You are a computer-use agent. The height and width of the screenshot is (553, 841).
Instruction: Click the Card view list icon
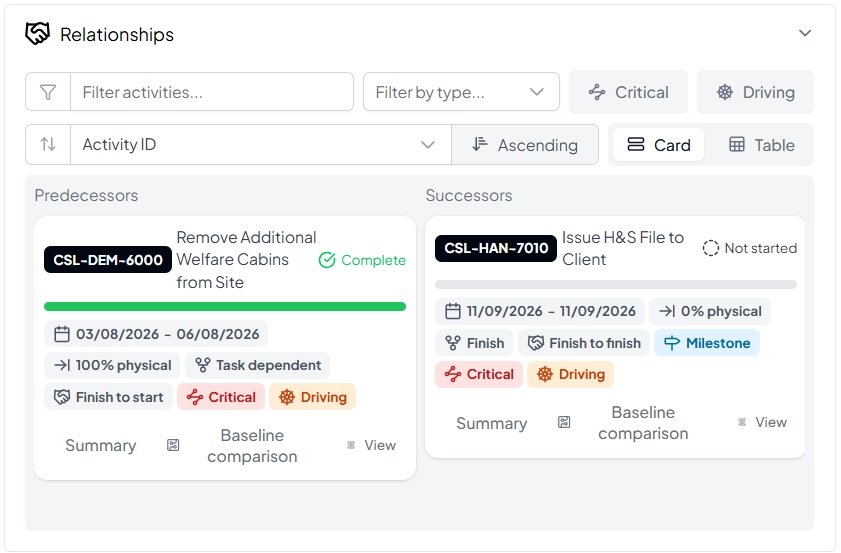point(636,144)
